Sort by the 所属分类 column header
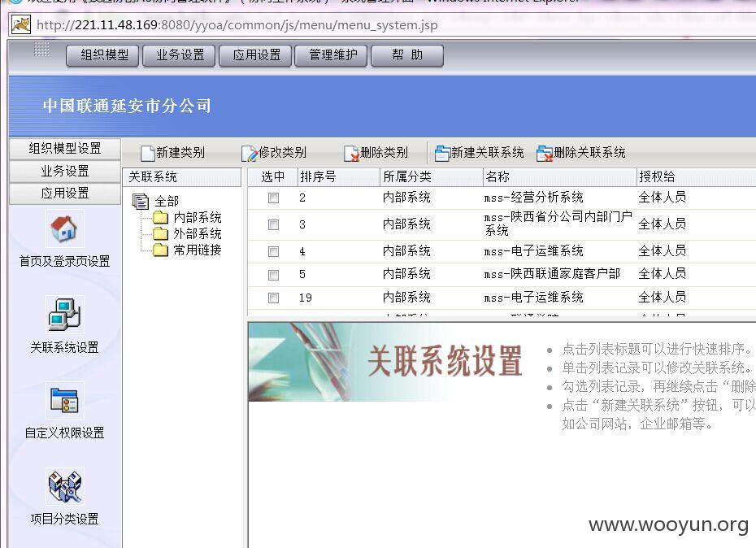Viewport: 756px width, 548px height. tap(431, 177)
